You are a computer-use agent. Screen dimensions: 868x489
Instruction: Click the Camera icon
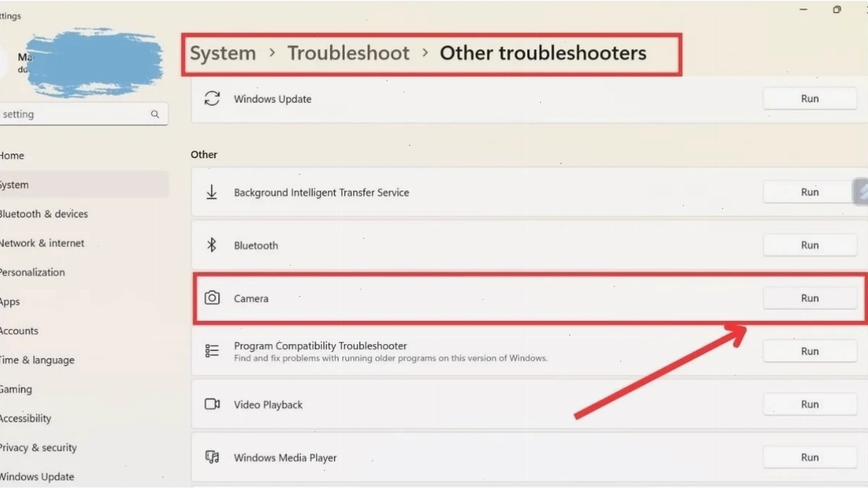(212, 298)
